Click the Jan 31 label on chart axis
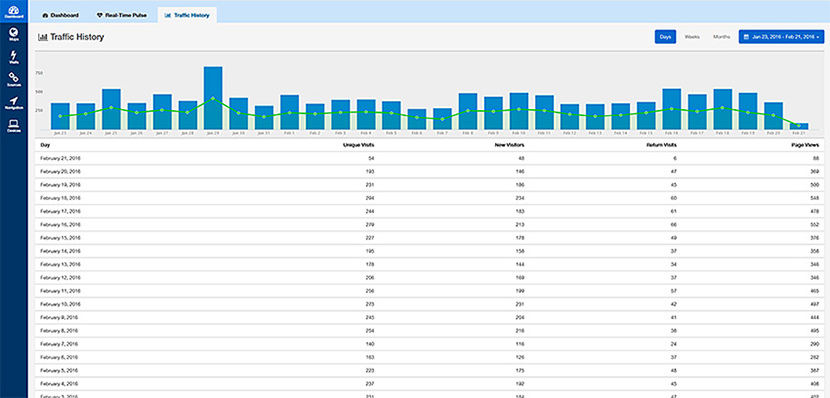Image resolution: width=830 pixels, height=398 pixels. coord(264,133)
